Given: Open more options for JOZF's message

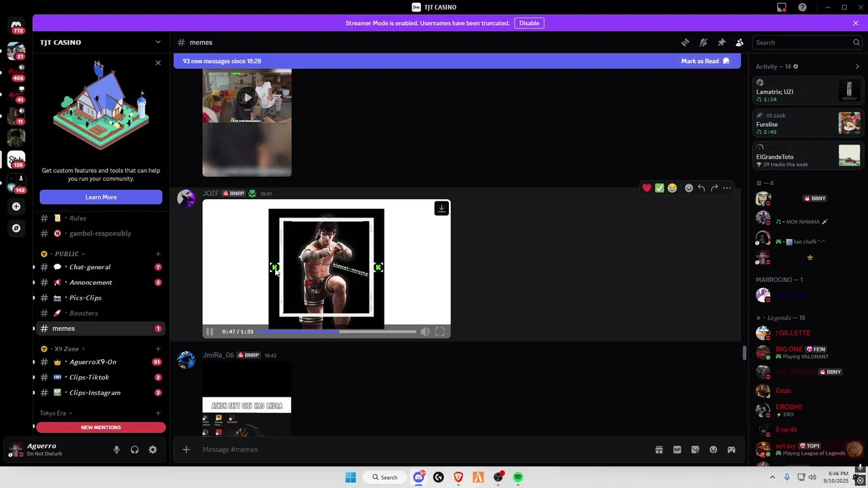Looking at the screenshot, I should pyautogui.click(x=727, y=188).
